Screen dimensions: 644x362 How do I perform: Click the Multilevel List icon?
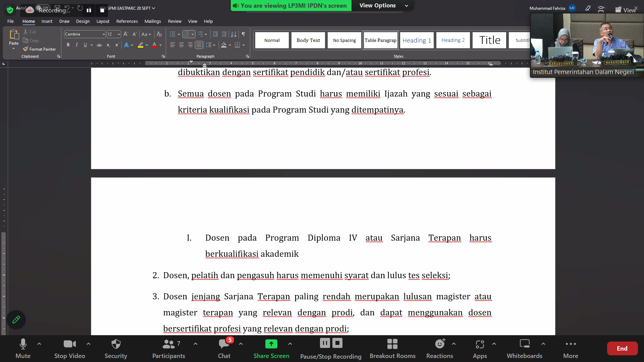click(201, 34)
